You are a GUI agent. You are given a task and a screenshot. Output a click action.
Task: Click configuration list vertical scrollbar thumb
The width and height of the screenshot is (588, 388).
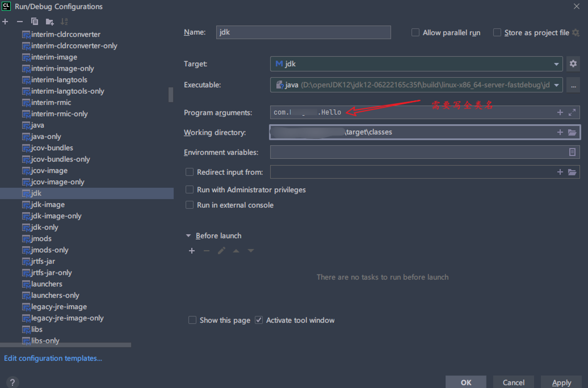click(171, 95)
